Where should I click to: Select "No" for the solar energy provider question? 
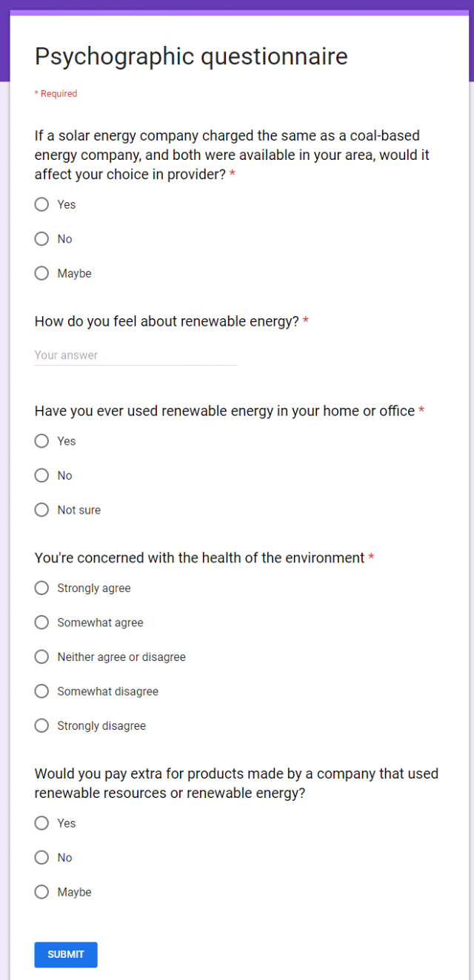point(41,238)
